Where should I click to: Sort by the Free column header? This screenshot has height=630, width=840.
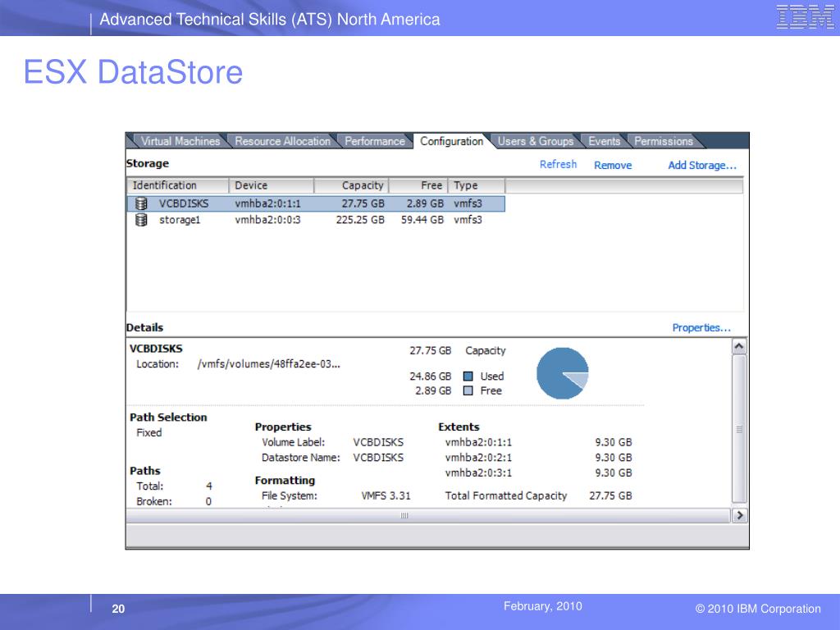point(418,185)
